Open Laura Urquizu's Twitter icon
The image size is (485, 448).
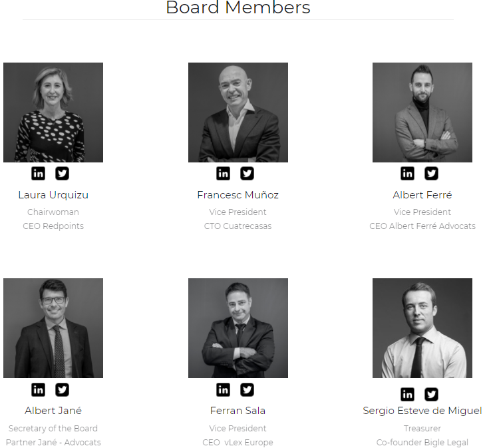[x=62, y=173]
